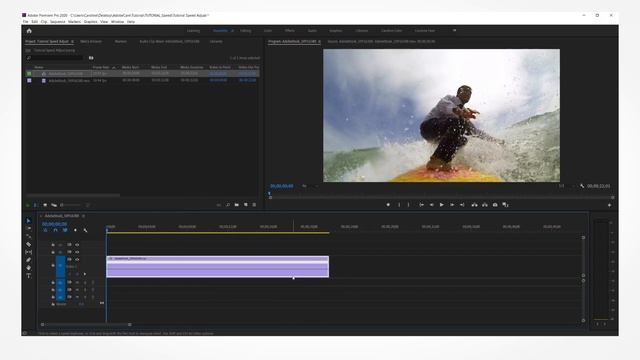Open the Edit menu
The image size is (640, 360).
coord(34,22)
